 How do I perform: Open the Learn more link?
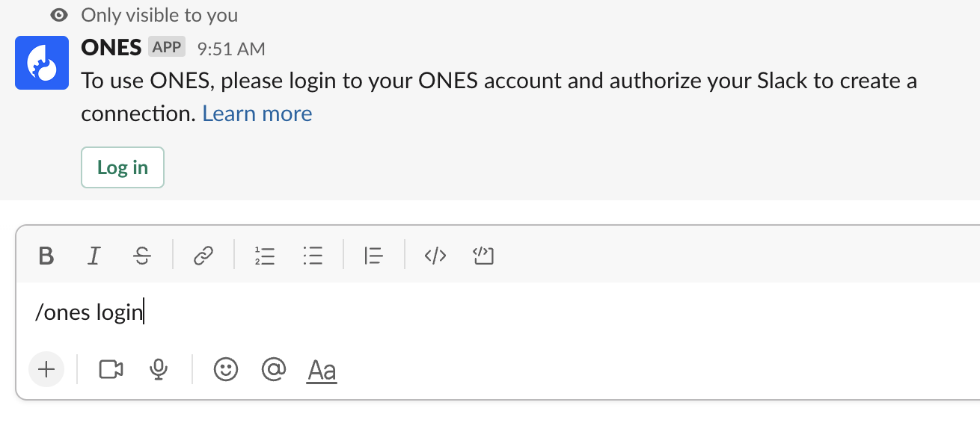click(x=257, y=114)
